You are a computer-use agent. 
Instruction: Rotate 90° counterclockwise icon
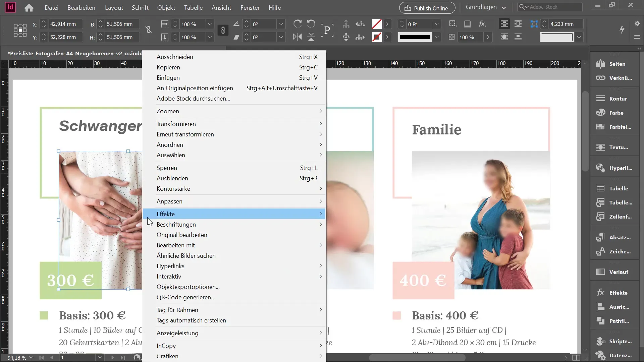pyautogui.click(x=311, y=24)
